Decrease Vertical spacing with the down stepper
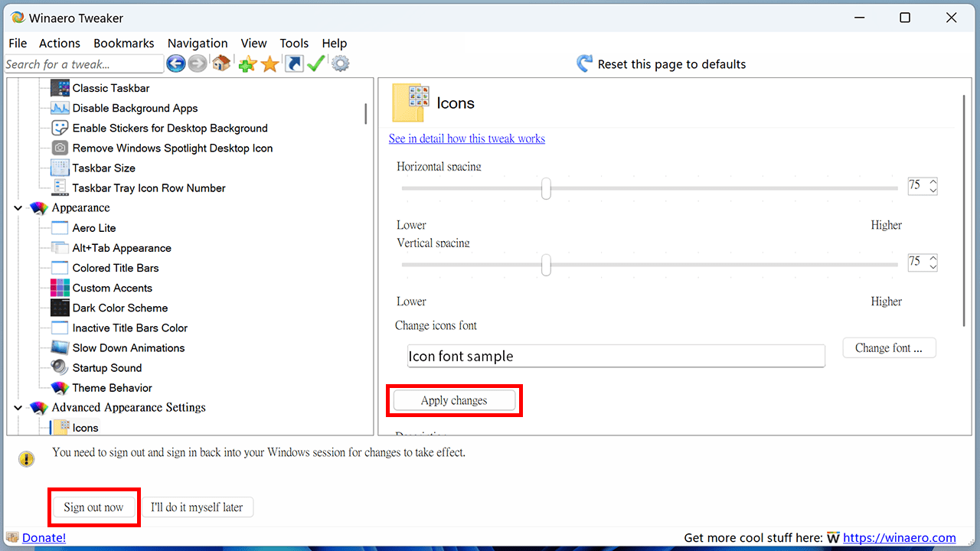 933,266
